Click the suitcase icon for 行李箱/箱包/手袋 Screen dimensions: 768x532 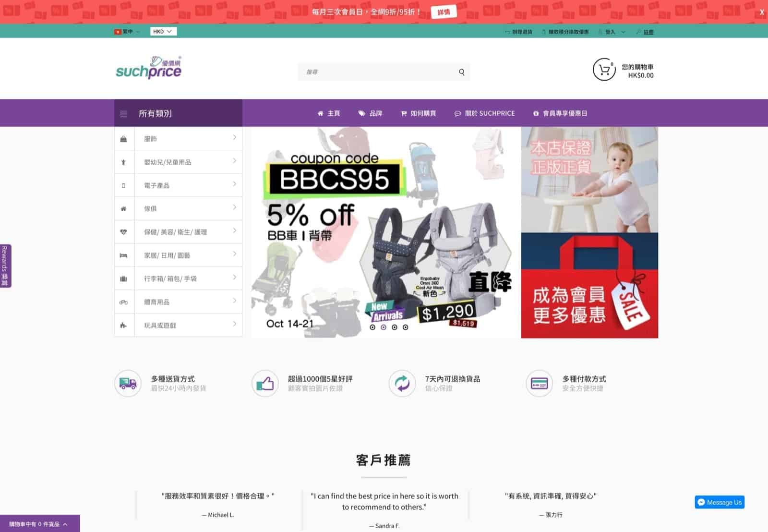click(123, 278)
